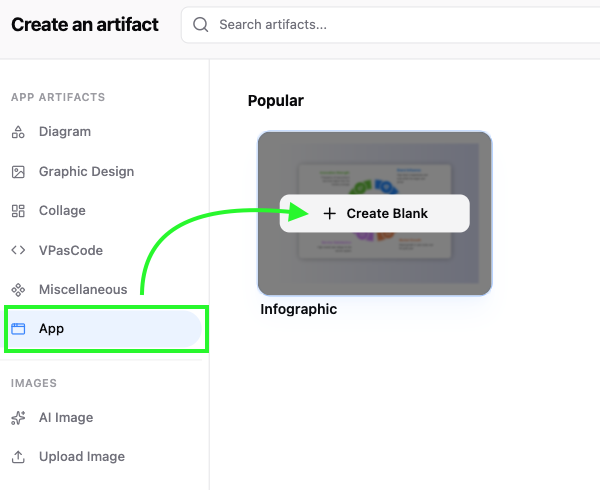Click the Infographic label
This screenshot has height=490, width=600.
click(298, 309)
